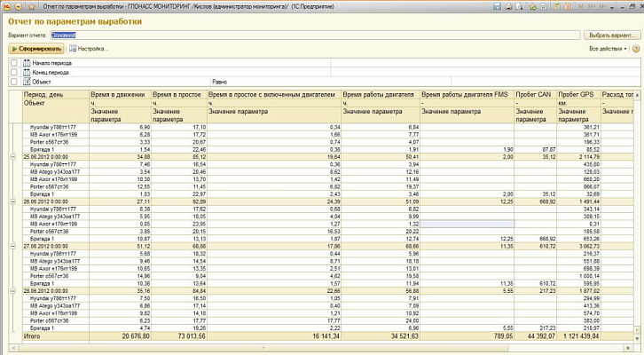Enable the Конец периода checkbox
Image resolution: width=644 pixels, height=355 pixels.
click(13, 72)
